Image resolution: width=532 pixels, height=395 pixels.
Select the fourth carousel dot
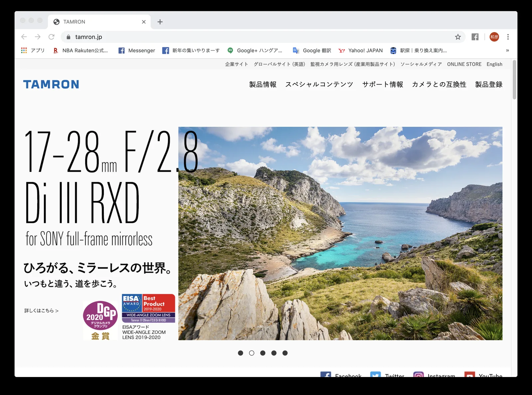(x=274, y=353)
